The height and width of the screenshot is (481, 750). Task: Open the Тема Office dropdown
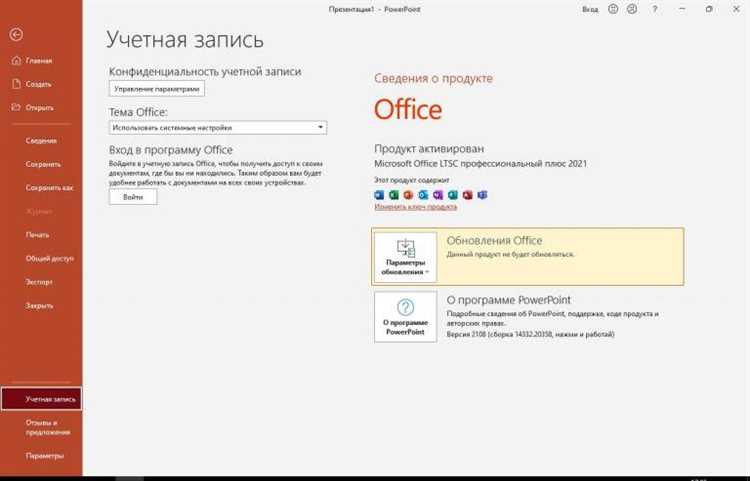218,128
